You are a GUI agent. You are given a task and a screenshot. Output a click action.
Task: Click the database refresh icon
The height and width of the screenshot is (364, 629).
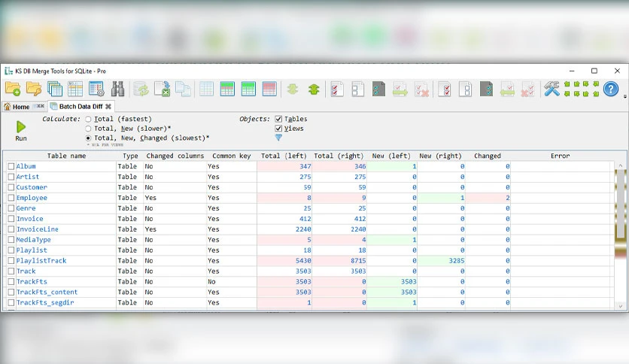click(141, 89)
